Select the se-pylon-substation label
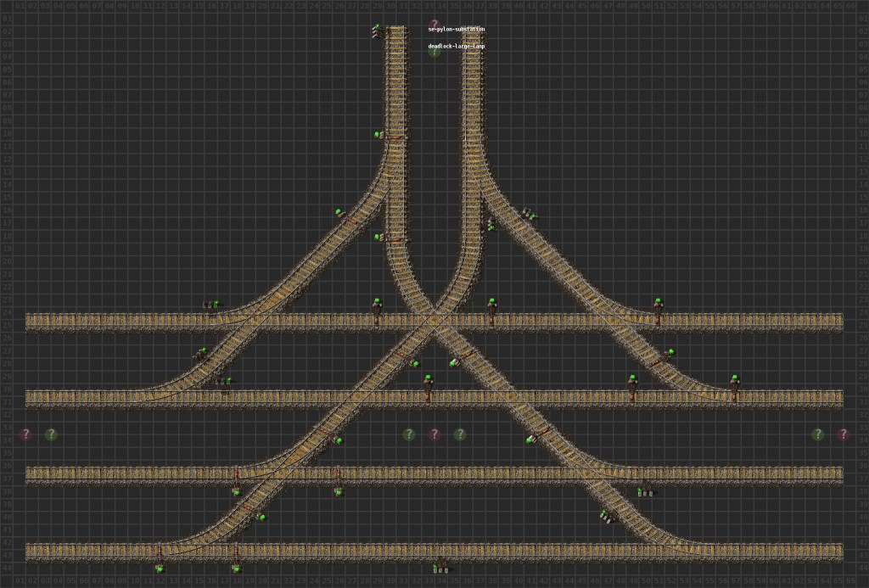869x588 pixels. [456, 30]
